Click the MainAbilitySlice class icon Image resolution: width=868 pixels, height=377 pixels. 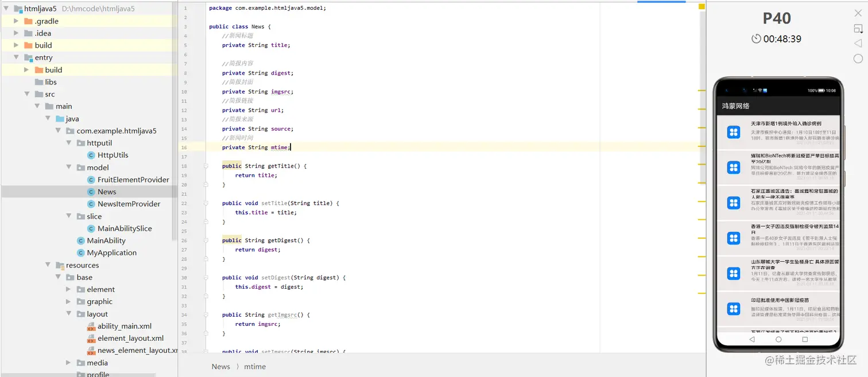coord(91,228)
